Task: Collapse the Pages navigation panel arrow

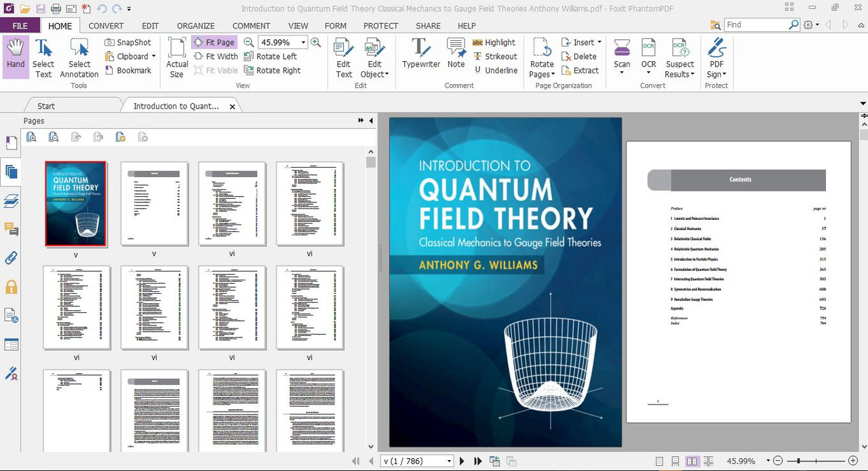Action: [371, 121]
